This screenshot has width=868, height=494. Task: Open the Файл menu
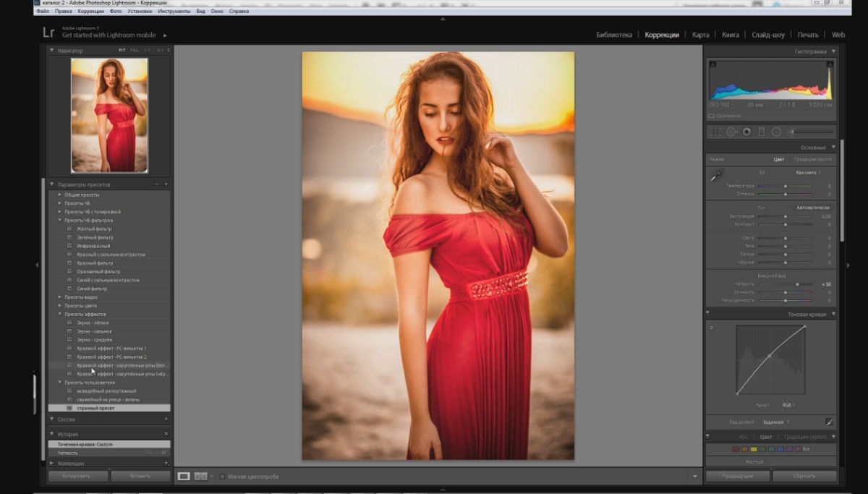click(x=42, y=12)
